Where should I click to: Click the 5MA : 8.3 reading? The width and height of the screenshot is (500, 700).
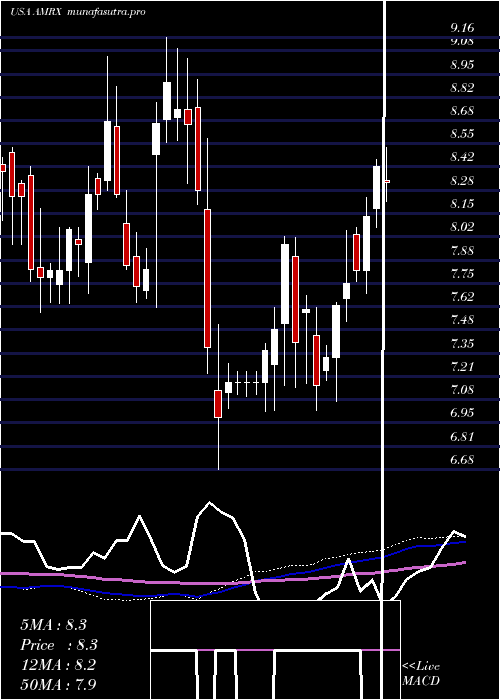54,625
